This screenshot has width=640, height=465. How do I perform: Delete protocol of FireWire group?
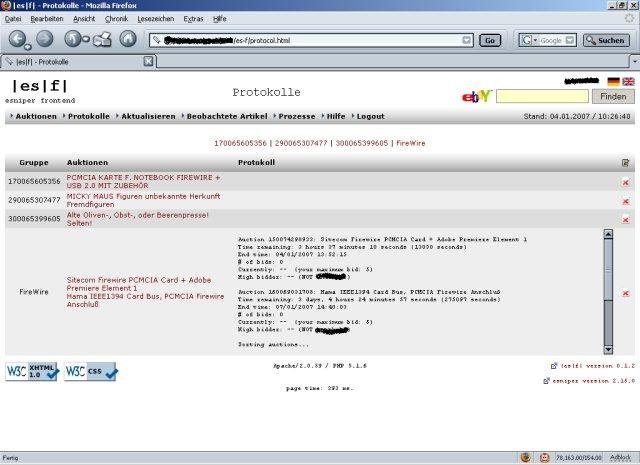(625, 293)
